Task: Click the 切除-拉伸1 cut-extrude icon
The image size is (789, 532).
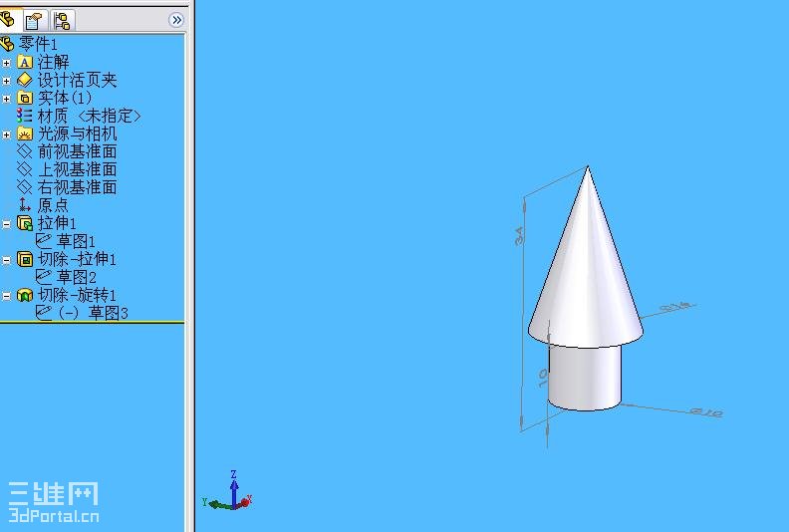Action: pos(24,259)
